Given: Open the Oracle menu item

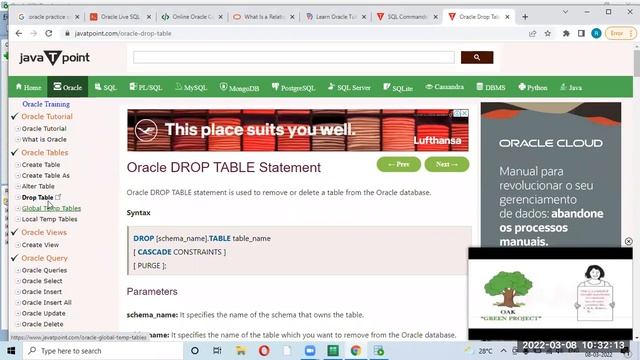Looking at the screenshot, I should (68, 87).
